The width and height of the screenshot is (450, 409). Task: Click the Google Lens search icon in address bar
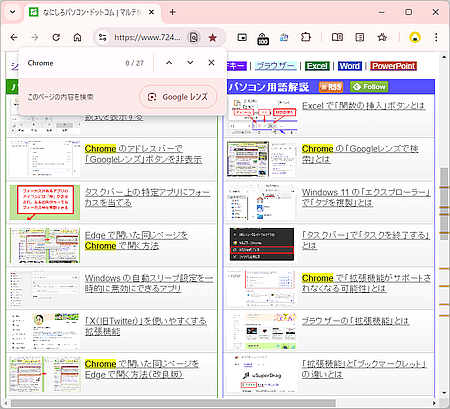[x=194, y=37]
